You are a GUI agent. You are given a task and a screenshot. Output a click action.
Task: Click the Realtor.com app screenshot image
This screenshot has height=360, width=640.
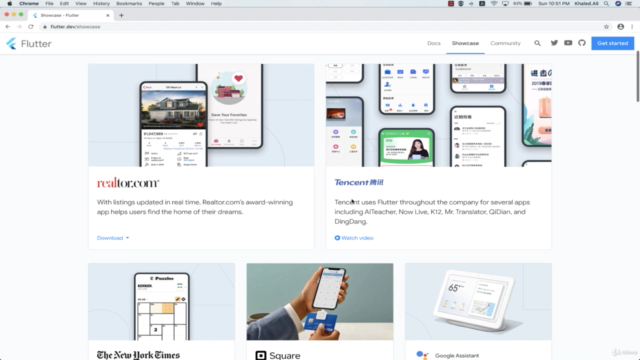click(x=201, y=115)
